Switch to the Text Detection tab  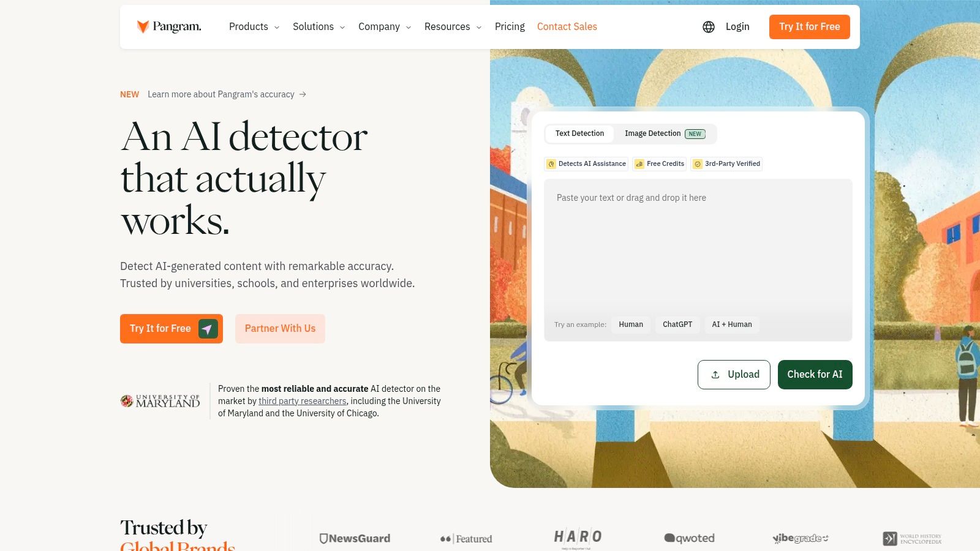click(579, 133)
